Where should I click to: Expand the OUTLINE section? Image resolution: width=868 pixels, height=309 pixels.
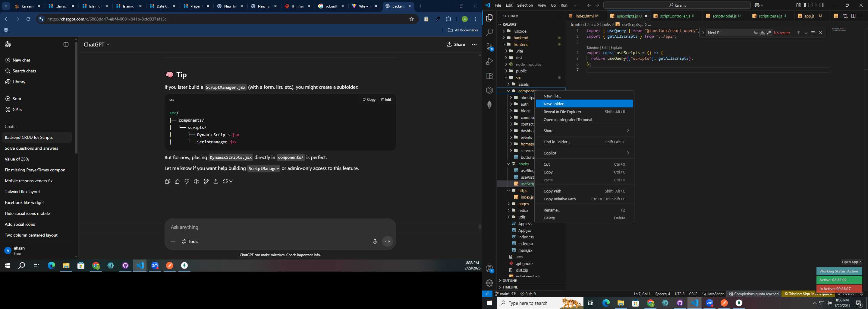click(x=530, y=281)
